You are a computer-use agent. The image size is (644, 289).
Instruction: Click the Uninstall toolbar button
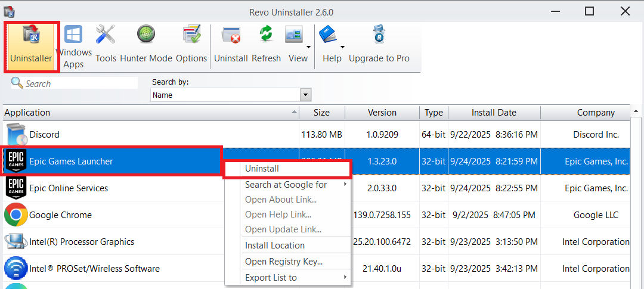231,44
